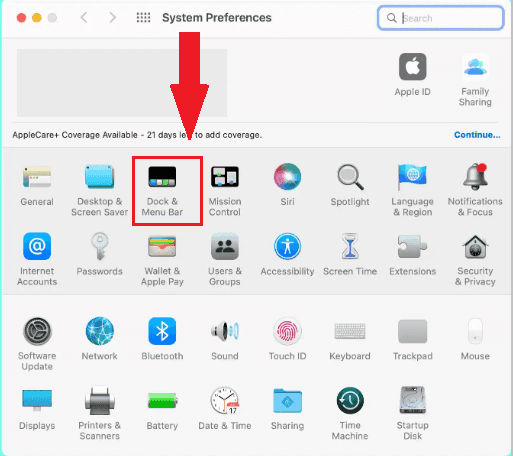Screen dimensions: 513x456
Task: Close the System Preferences window
Action: [21, 18]
